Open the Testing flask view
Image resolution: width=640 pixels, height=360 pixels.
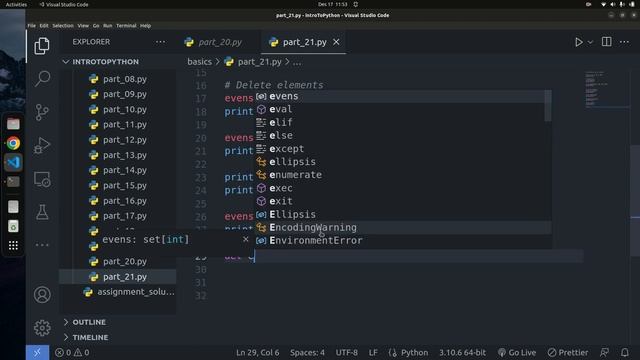point(42,212)
